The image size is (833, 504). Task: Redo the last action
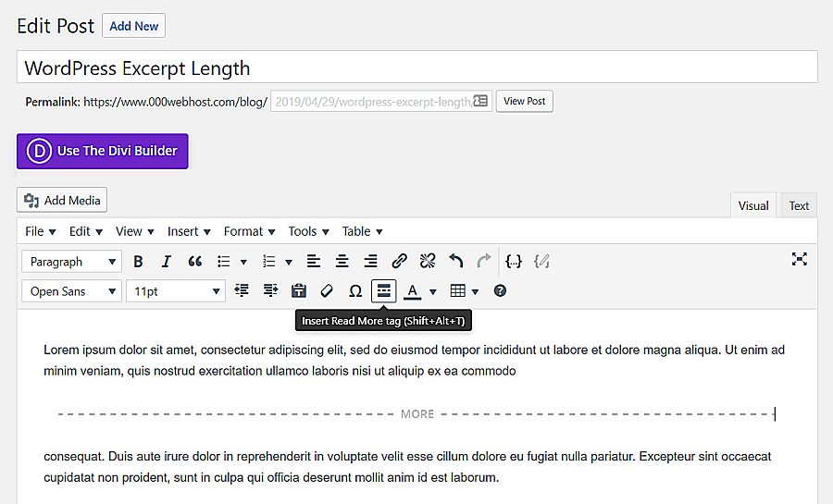point(484,262)
